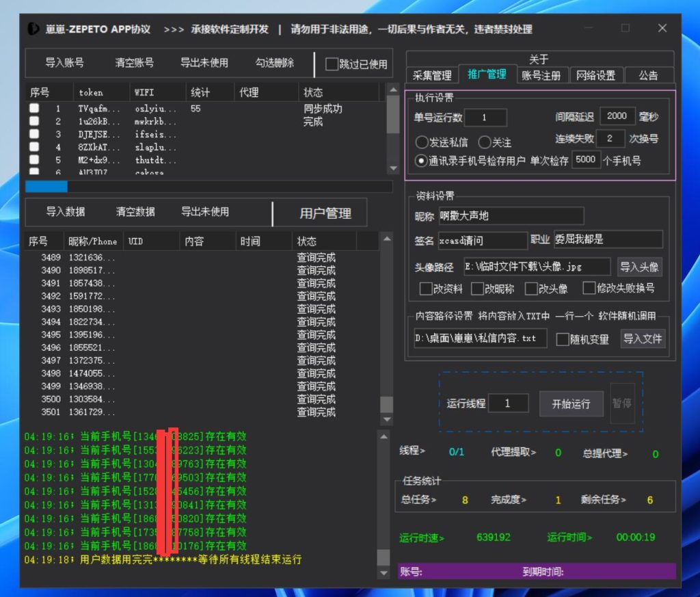This screenshot has width=700, height=597.
Task: Toggle the 随机变量 checkbox
Action: (563, 339)
